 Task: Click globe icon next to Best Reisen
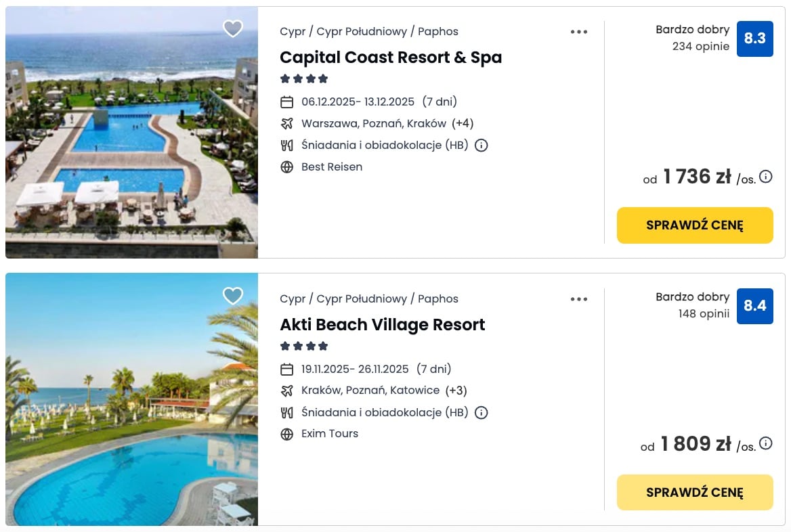coord(286,167)
